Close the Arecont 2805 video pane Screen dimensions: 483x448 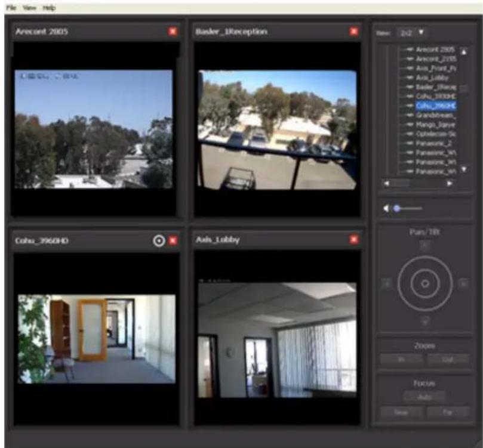(173, 32)
